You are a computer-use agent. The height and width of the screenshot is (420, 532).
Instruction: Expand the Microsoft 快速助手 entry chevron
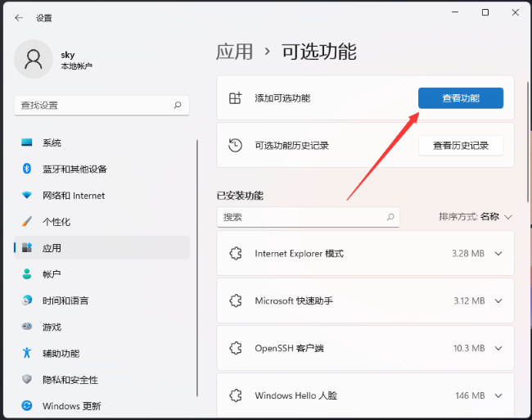tap(498, 301)
